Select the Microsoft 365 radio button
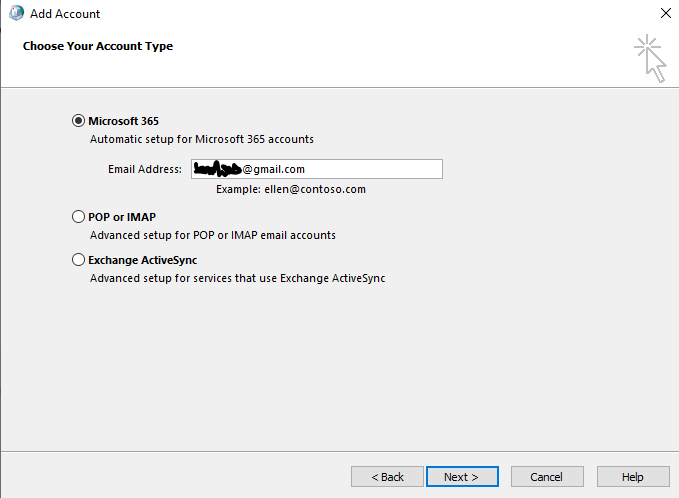The height and width of the screenshot is (498, 679). click(x=78, y=121)
